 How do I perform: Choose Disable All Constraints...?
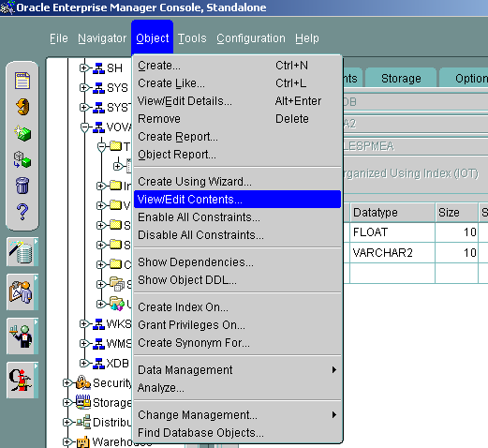coord(237,234)
